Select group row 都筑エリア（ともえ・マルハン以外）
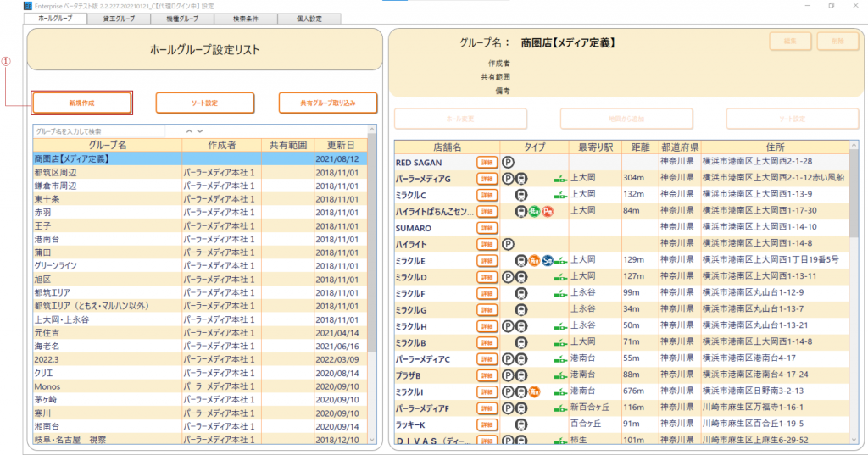 (x=200, y=306)
